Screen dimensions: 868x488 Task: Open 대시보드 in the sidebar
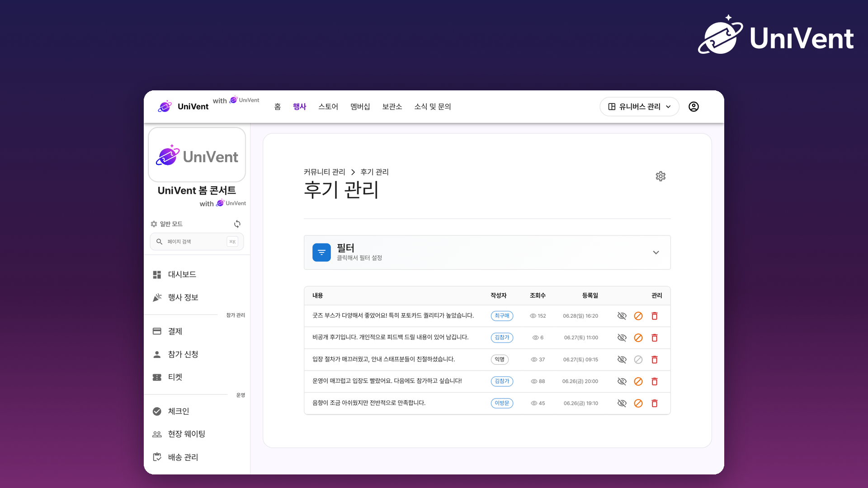197,275
